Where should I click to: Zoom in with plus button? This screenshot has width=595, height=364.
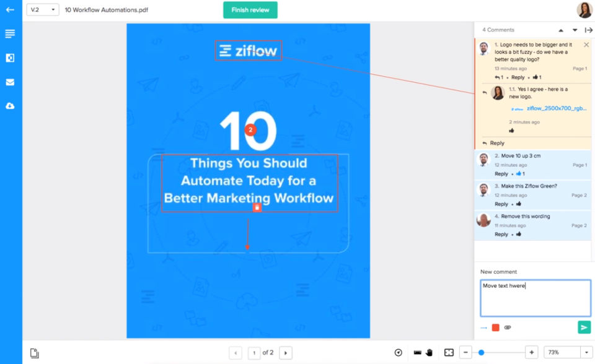coord(532,353)
